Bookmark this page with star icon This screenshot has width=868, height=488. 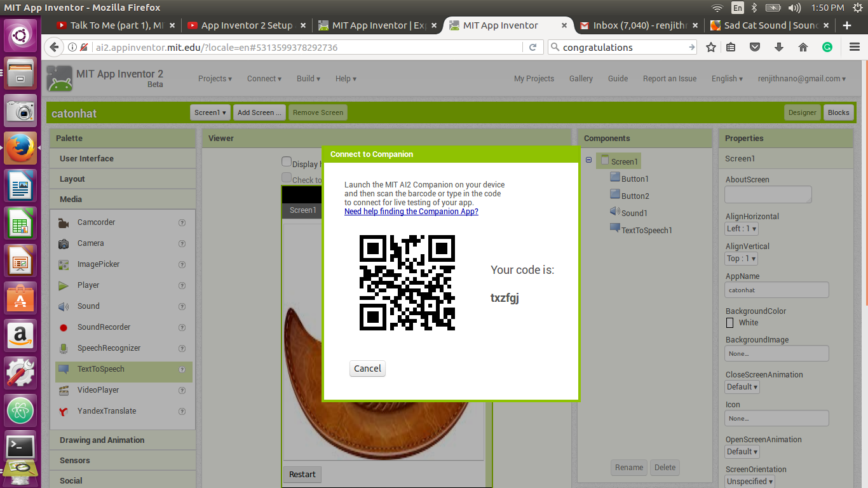pos(711,47)
